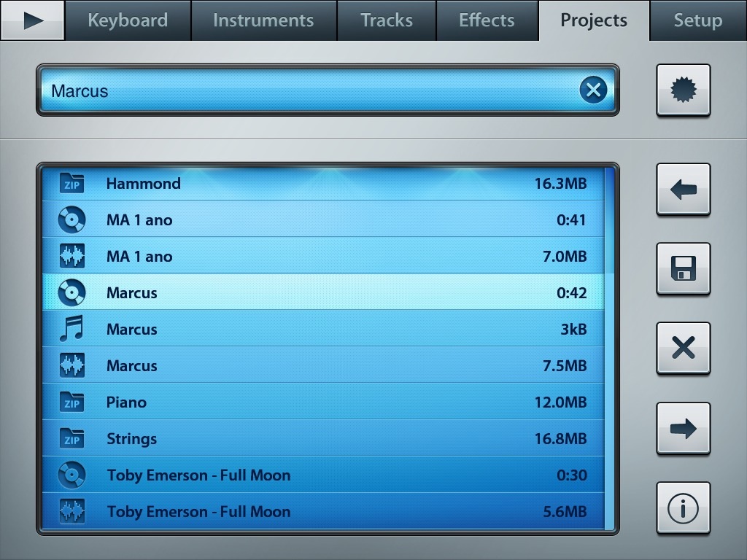Switch to the Keyboard tab

(128, 20)
